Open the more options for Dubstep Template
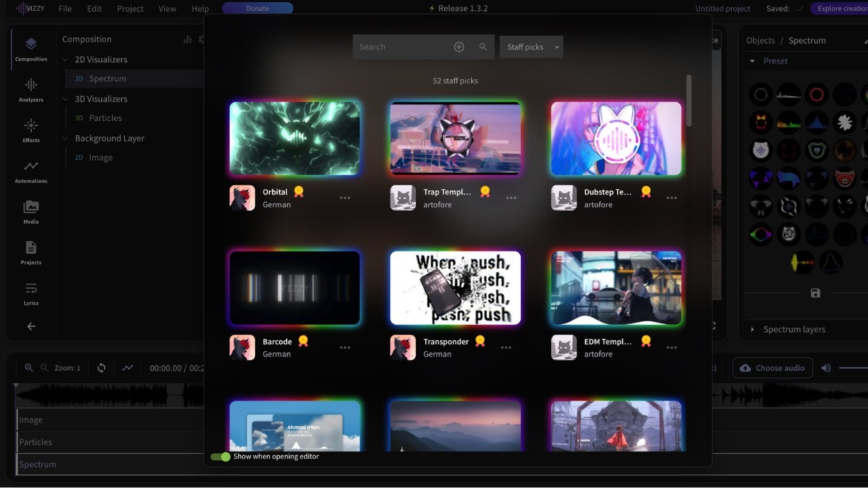This screenshot has height=488, width=868. (672, 198)
